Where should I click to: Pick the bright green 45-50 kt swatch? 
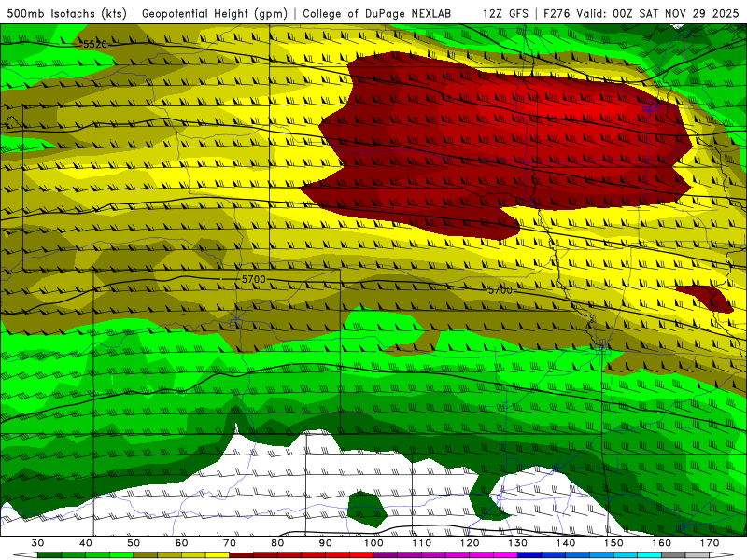pyautogui.click(x=121, y=555)
